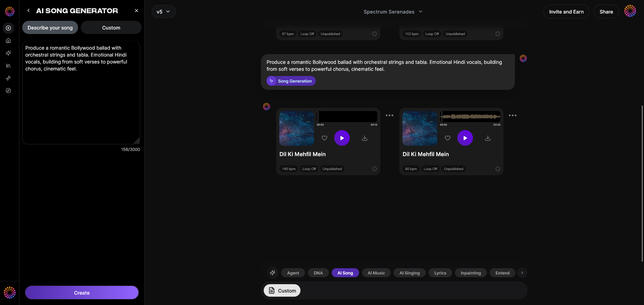Select the Lyrics mode chip
The width and height of the screenshot is (644, 305).
(x=440, y=273)
